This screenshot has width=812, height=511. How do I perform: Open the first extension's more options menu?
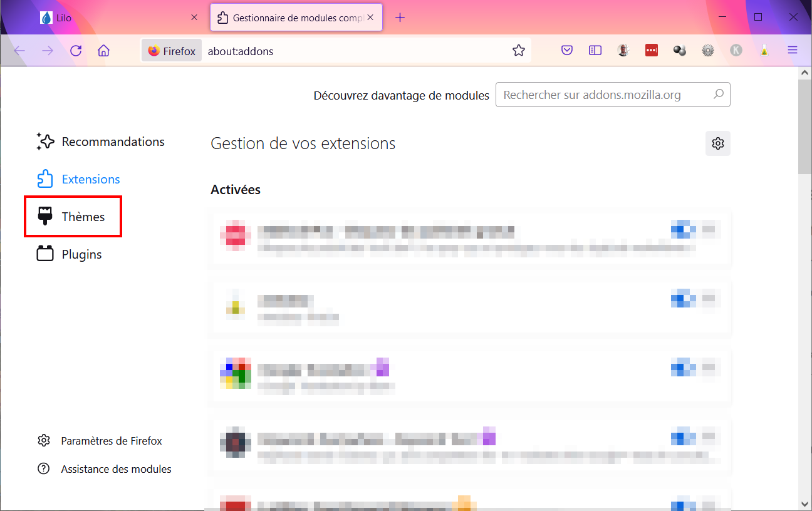pyautogui.click(x=709, y=230)
